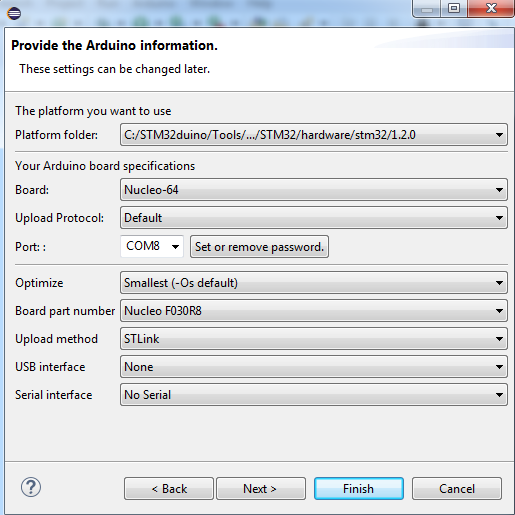
Task: Click the COM8 port dropdown arrow
Action: tap(175, 247)
